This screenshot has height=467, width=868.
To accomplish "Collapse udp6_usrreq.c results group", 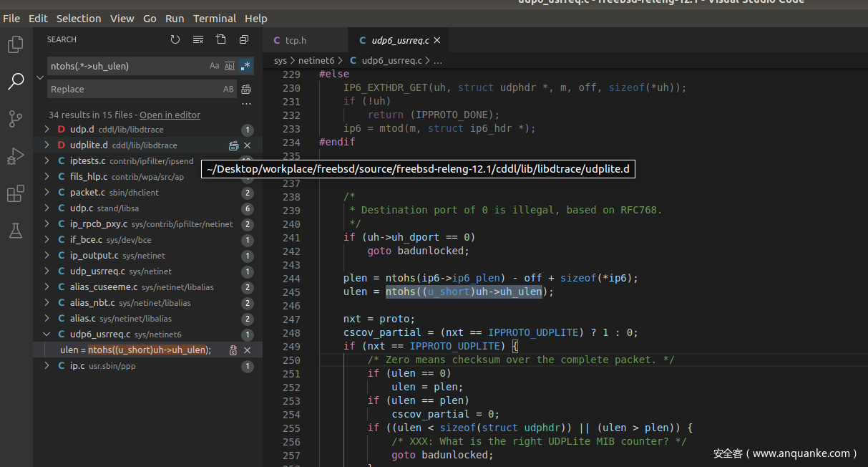I will pos(47,334).
